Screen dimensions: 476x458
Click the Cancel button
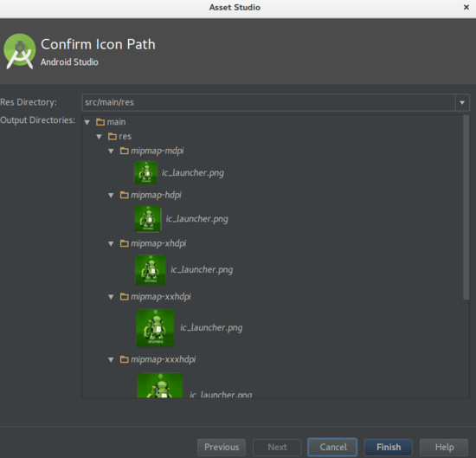pyautogui.click(x=332, y=447)
